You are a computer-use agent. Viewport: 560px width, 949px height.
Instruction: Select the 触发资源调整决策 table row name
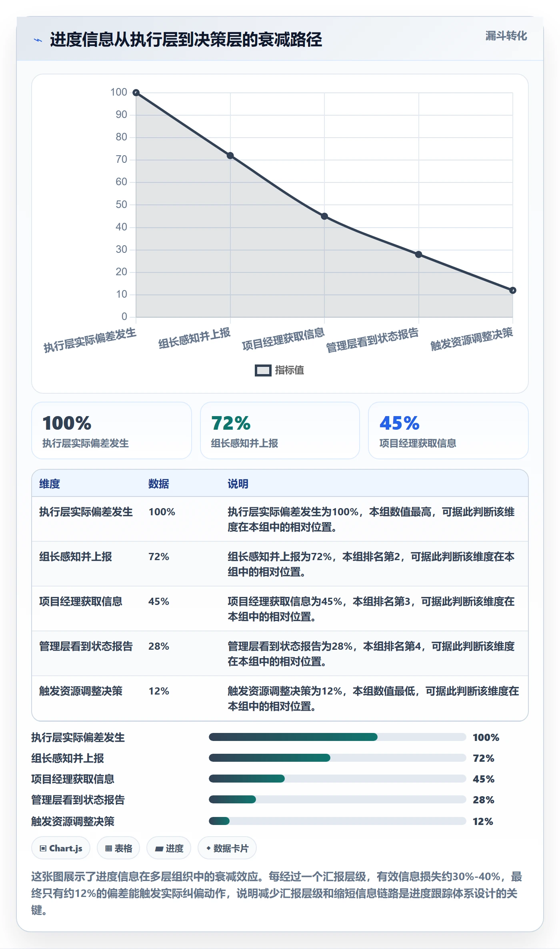(x=81, y=691)
